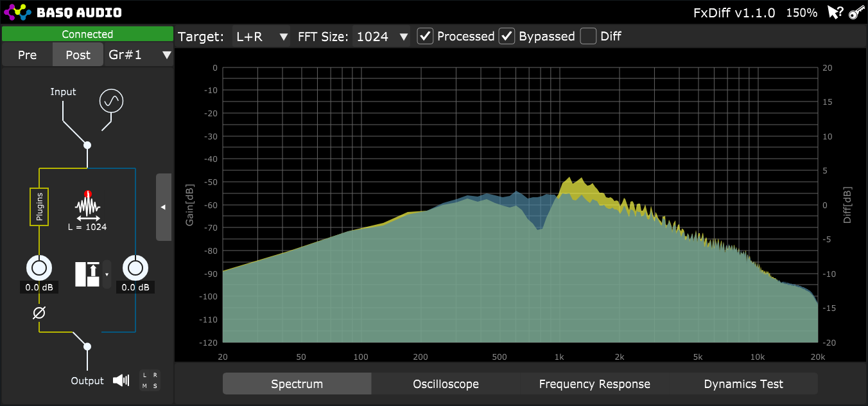This screenshot has width=868, height=406.
Task: Click the Plugins box in signal path
Action: 39,207
